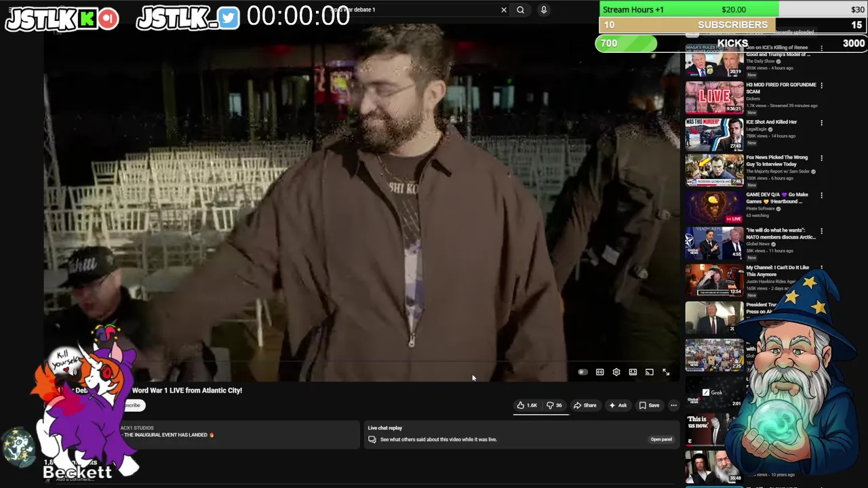Open the Share dialog

point(585,405)
